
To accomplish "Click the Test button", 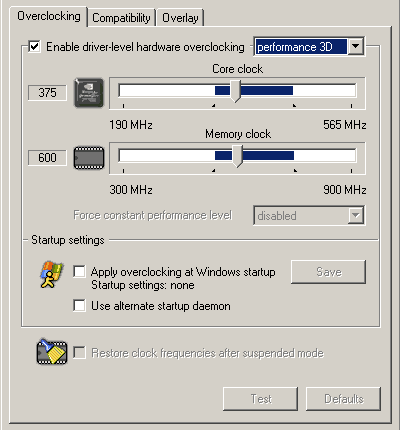I will coord(261,399).
